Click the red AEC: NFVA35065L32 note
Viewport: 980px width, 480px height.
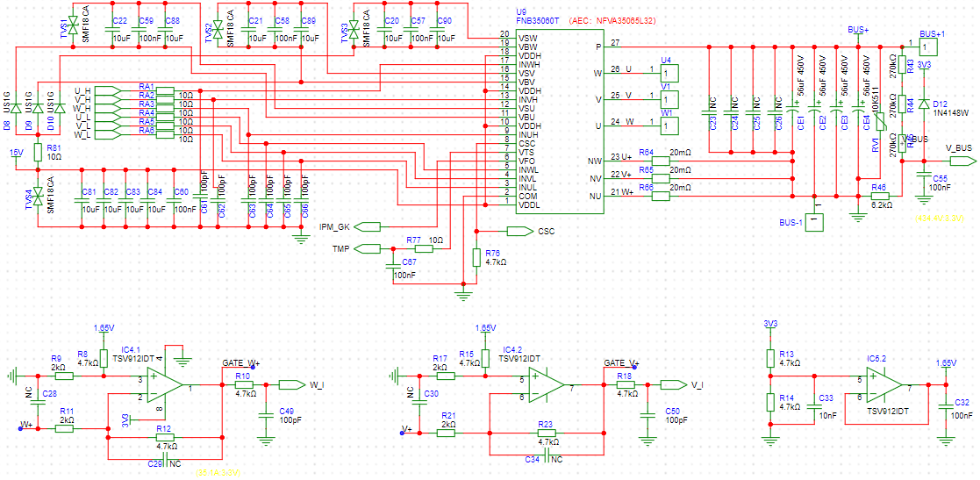point(612,21)
